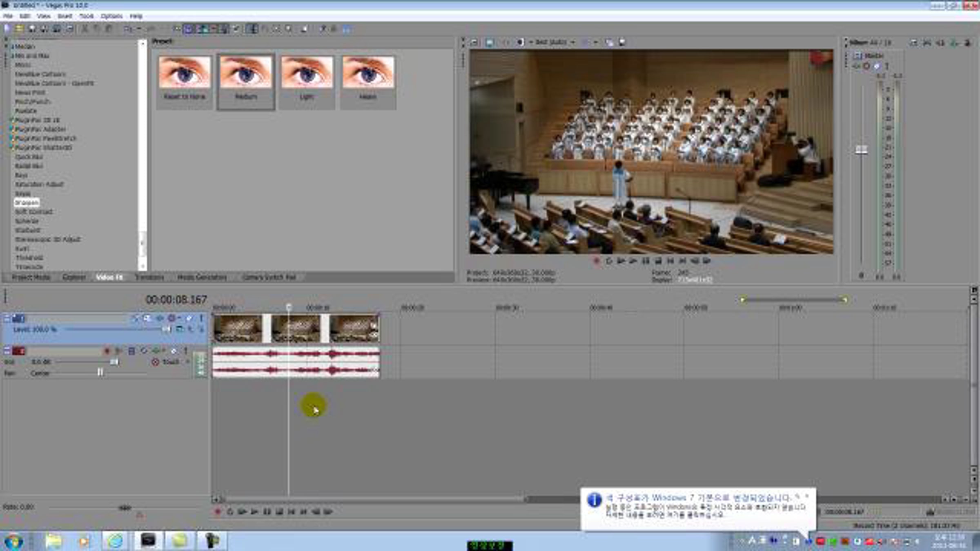980x551 pixels.
Task: Minimize the video track height
Action: click(x=7, y=318)
